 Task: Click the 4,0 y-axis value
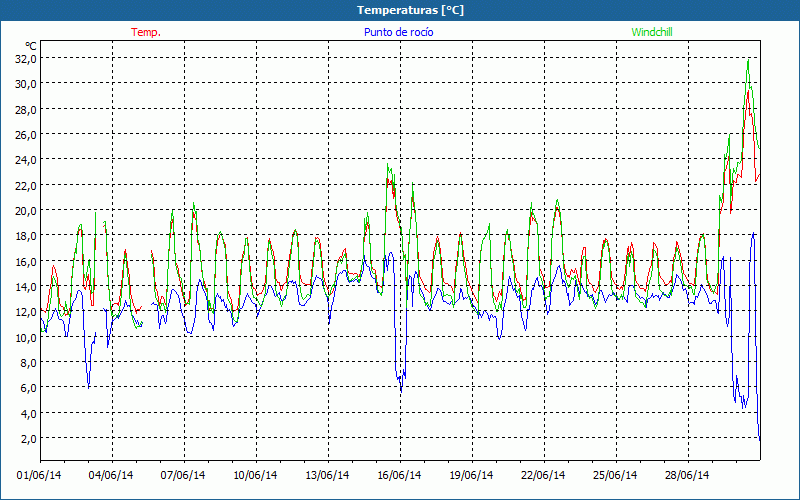29,413
